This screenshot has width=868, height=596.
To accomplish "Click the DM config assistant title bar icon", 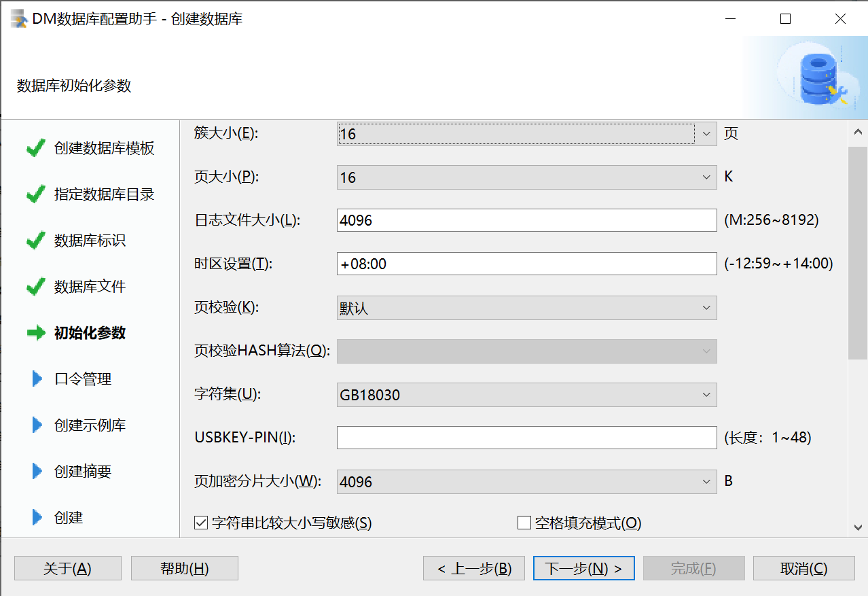I will pyautogui.click(x=19, y=19).
